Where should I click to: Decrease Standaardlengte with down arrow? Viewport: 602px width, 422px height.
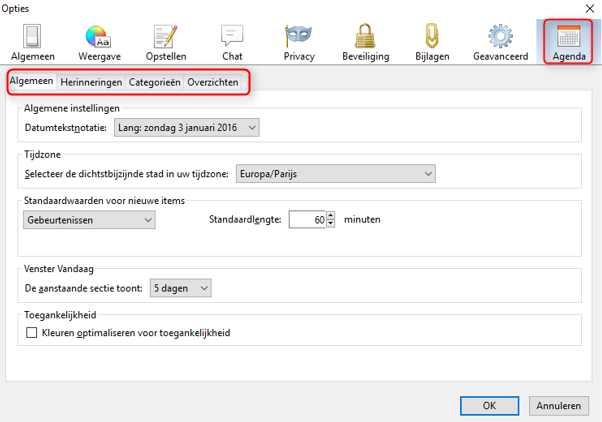click(x=331, y=223)
